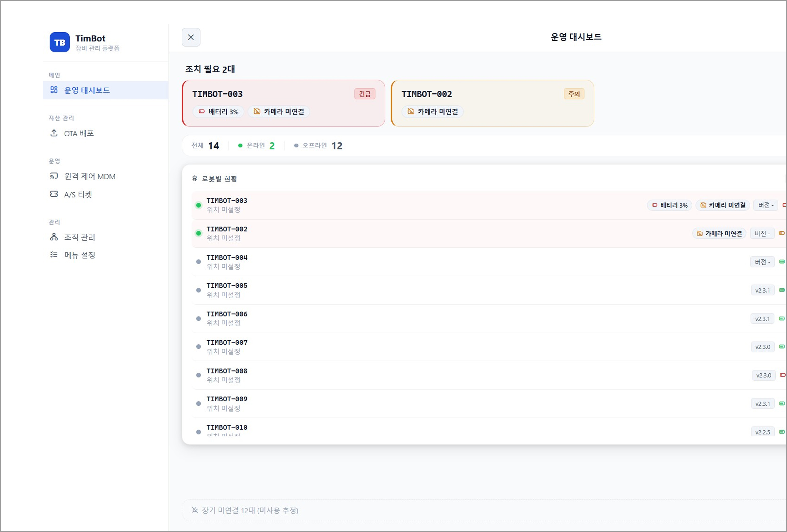Click green battery icon in TIMBOT-006 row

781,318
